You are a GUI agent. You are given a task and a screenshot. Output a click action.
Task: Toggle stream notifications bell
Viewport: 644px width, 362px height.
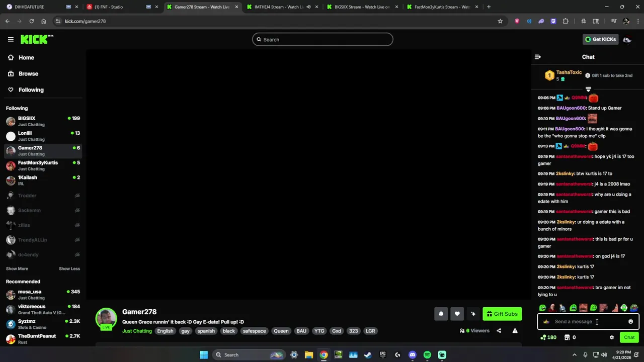coord(441,314)
